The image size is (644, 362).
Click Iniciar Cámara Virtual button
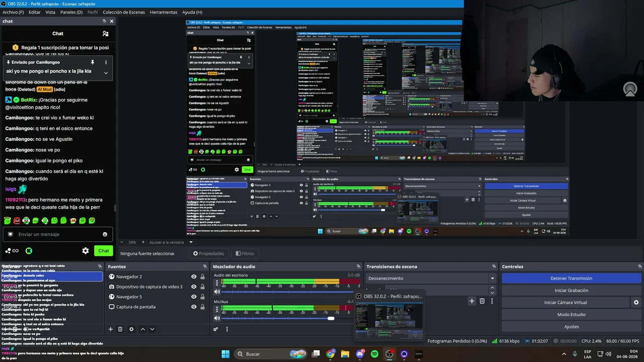566,302
